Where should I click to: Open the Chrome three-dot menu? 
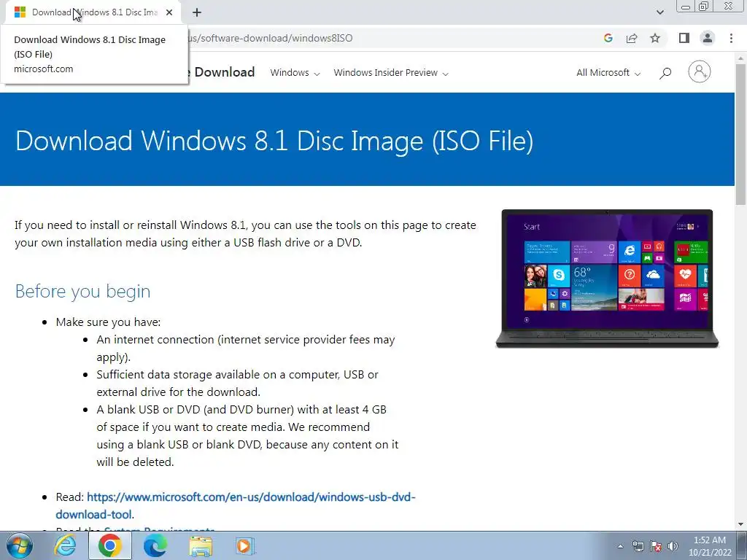click(731, 38)
